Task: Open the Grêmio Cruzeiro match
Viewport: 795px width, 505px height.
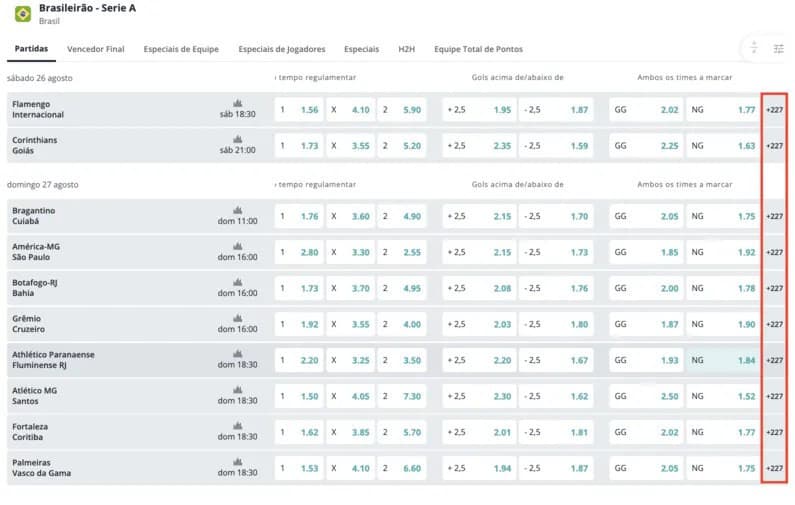Action: click(x=28, y=324)
